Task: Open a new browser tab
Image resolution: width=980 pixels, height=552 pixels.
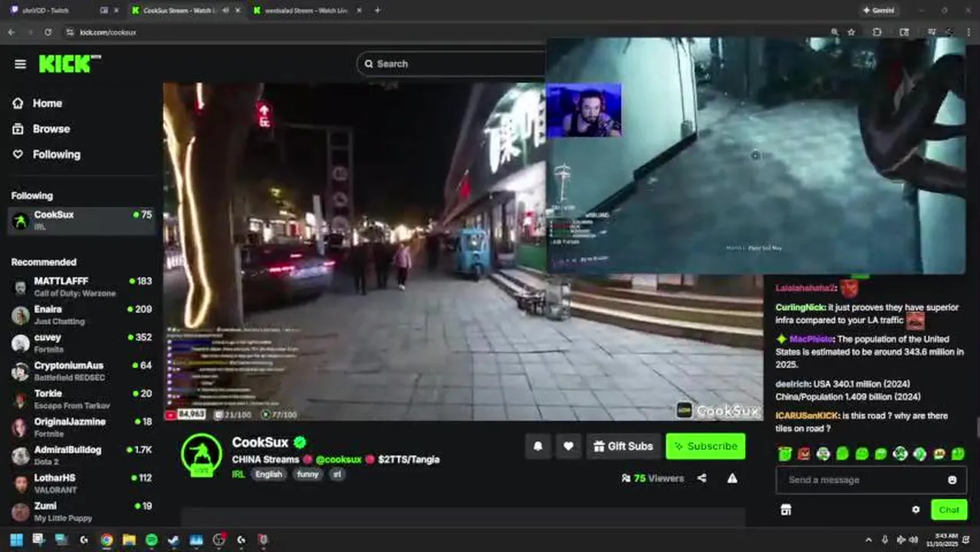Action: click(377, 11)
